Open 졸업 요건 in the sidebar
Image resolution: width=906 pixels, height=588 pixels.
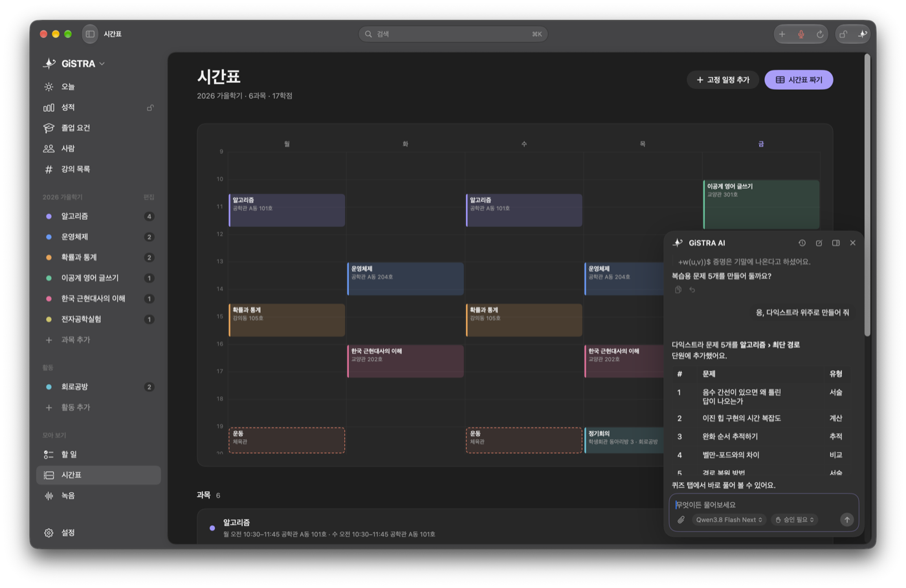coord(98,128)
